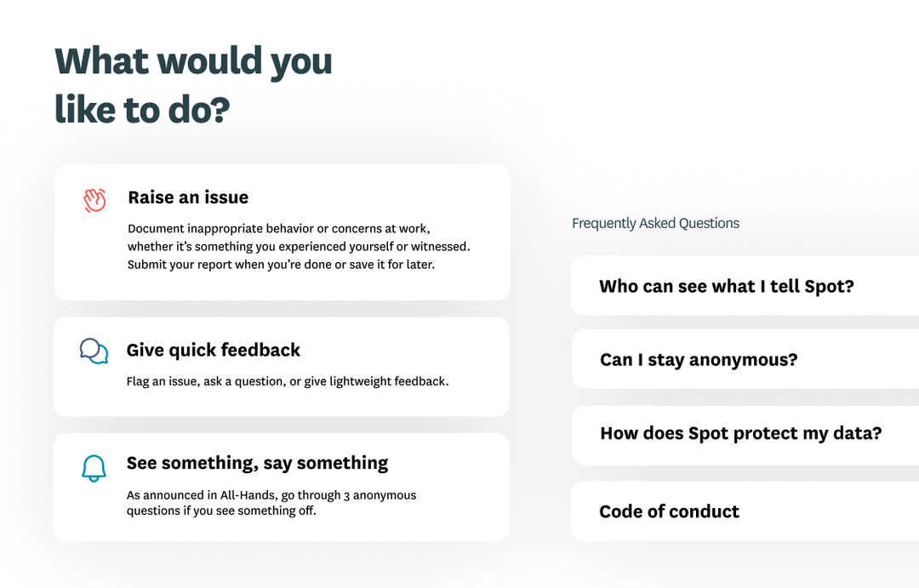This screenshot has height=588, width=919.
Task: Select the "Give quick feedback" option
Action: 281,366
